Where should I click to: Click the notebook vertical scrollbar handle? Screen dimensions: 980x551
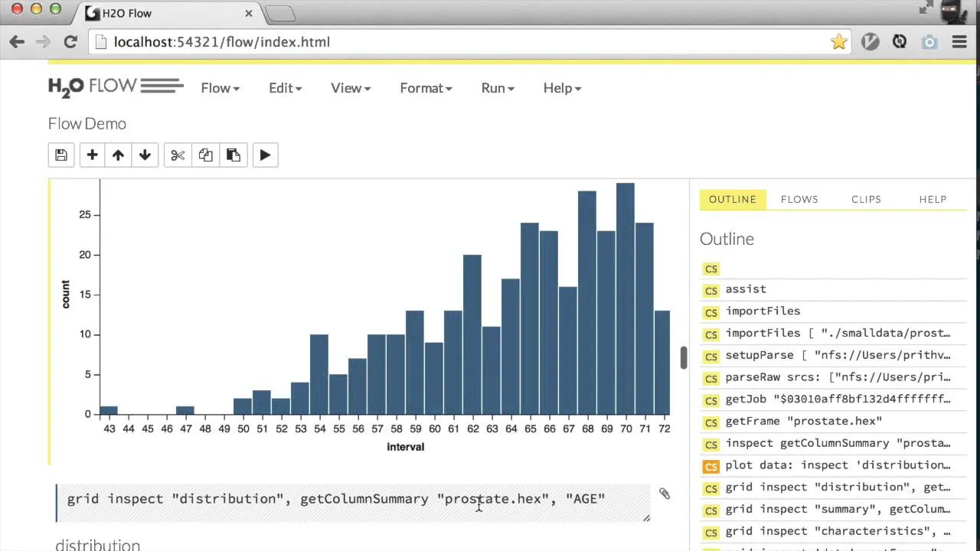(684, 357)
